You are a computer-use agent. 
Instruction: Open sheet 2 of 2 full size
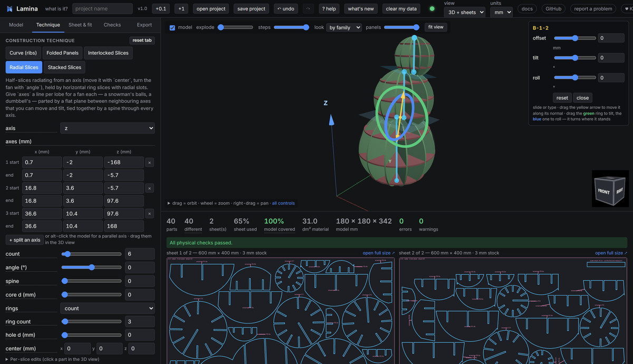click(611, 253)
